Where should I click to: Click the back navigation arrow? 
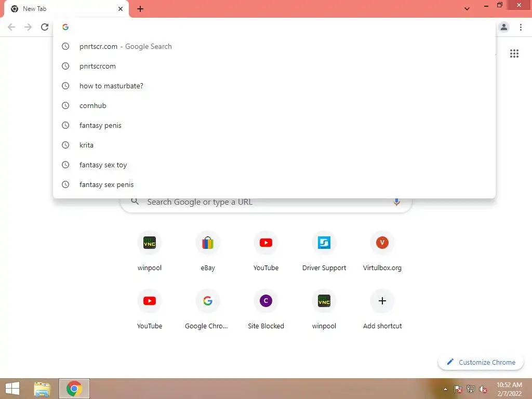[11, 27]
